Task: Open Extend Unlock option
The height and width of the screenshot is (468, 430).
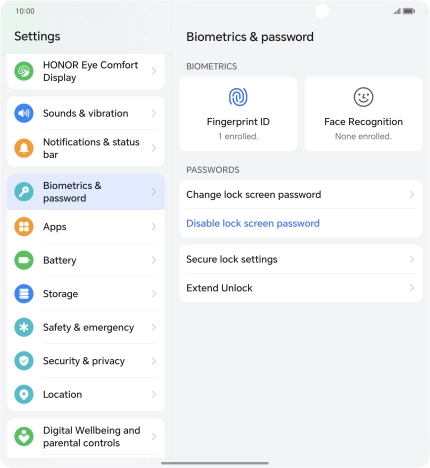Action: 301,288
